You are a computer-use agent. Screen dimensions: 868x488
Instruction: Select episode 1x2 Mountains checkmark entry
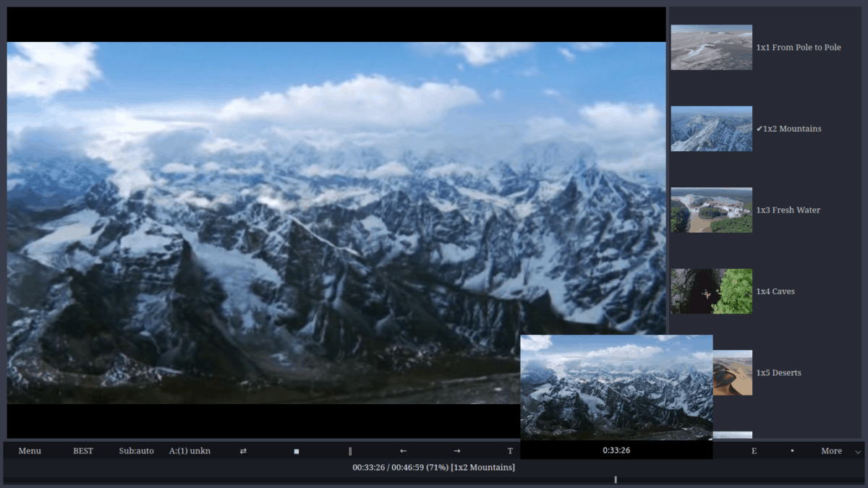click(x=788, y=129)
